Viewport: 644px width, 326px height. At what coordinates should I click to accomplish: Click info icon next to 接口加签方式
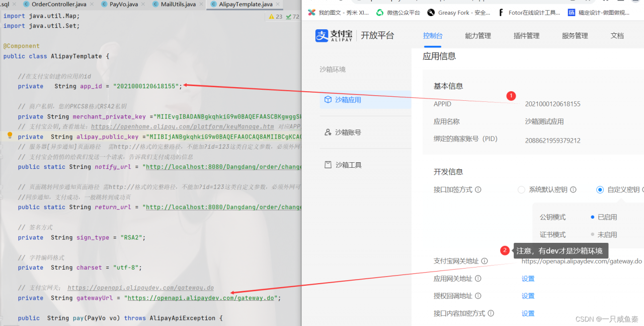478,190
